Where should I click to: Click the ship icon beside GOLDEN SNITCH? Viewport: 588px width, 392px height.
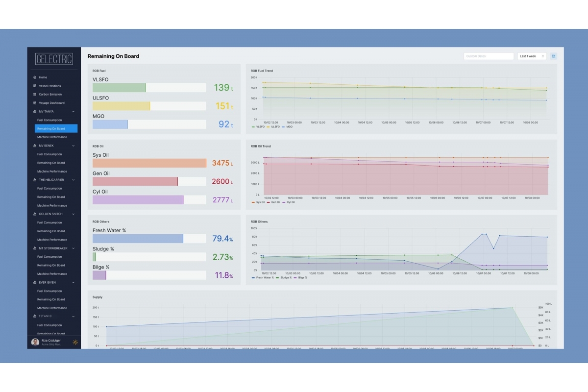(x=34, y=214)
